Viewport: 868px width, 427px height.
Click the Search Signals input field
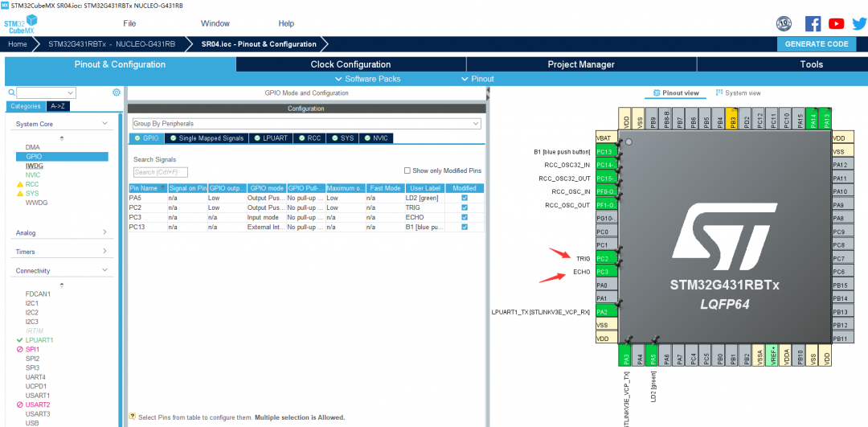161,172
